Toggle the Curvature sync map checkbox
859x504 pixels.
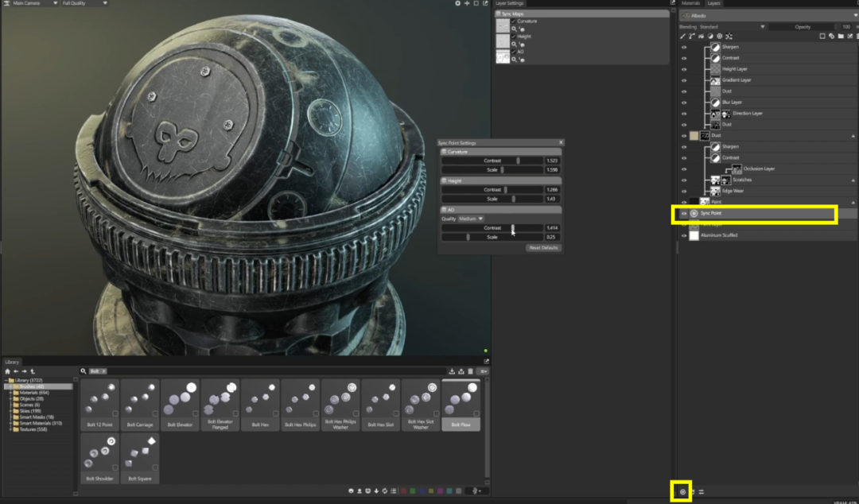coord(513,21)
